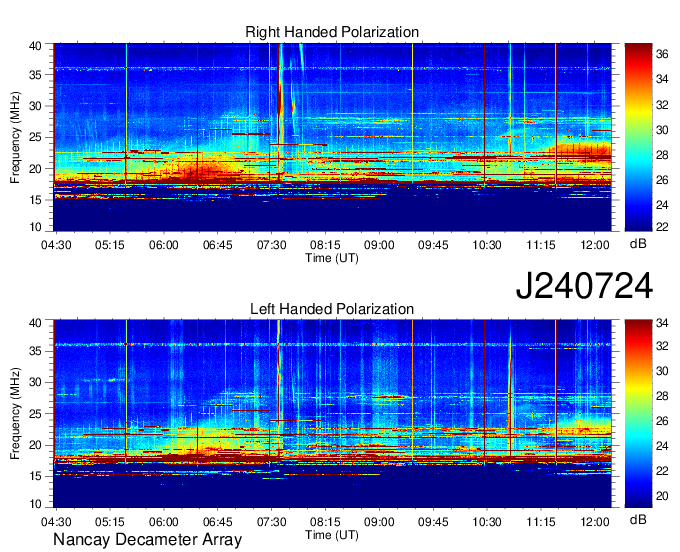Click the 08:15 time tick of Left Handed plot
Screen dimensions: 680x552
point(325,521)
